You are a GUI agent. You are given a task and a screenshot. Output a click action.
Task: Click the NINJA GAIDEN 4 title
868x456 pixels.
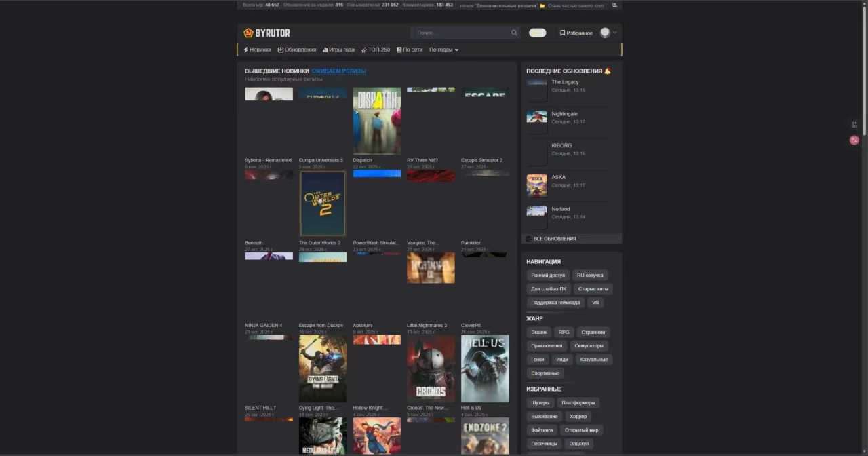[x=263, y=326]
